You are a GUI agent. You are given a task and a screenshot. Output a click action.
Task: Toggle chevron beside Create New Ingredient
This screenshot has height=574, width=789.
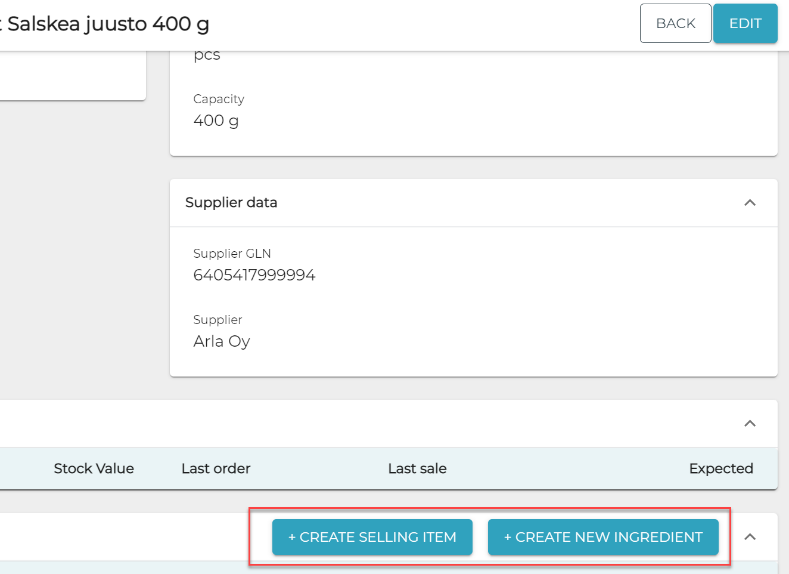coord(749,537)
